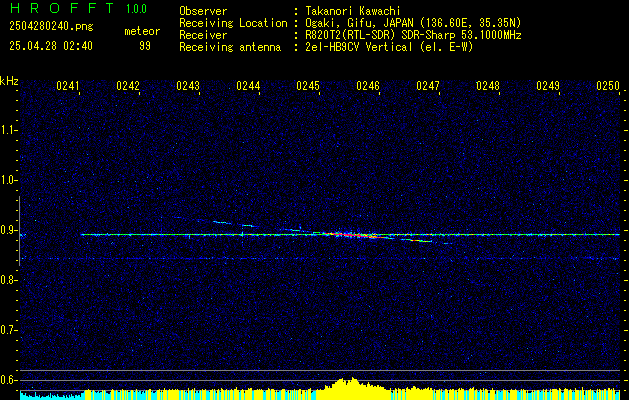Click the 0.8 kHz axis label
629x400 pixels.
point(8,280)
